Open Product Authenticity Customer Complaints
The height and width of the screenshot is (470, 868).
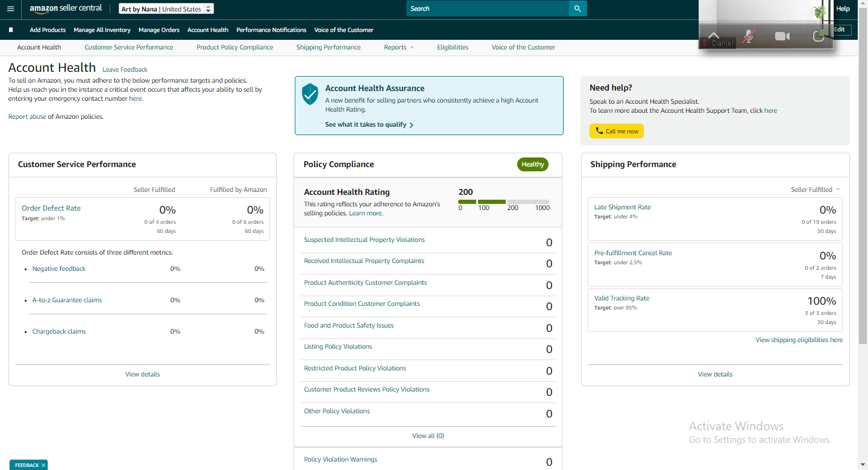point(365,282)
